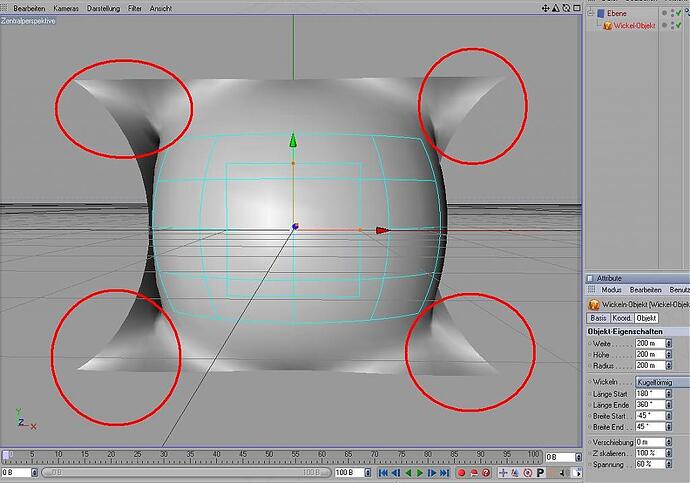The image size is (690, 483).
Task: Click the viewport zoom-camera triangle icon
Action: tap(556, 8)
